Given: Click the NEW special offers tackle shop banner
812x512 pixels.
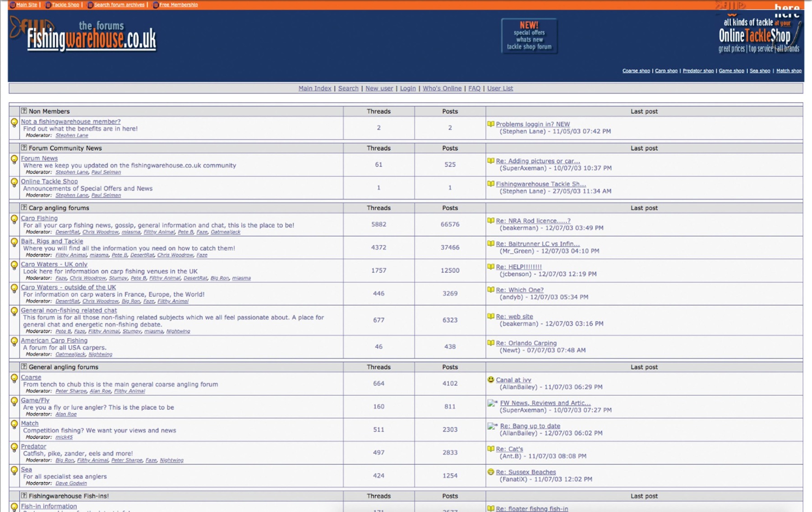Looking at the screenshot, I should coord(529,36).
